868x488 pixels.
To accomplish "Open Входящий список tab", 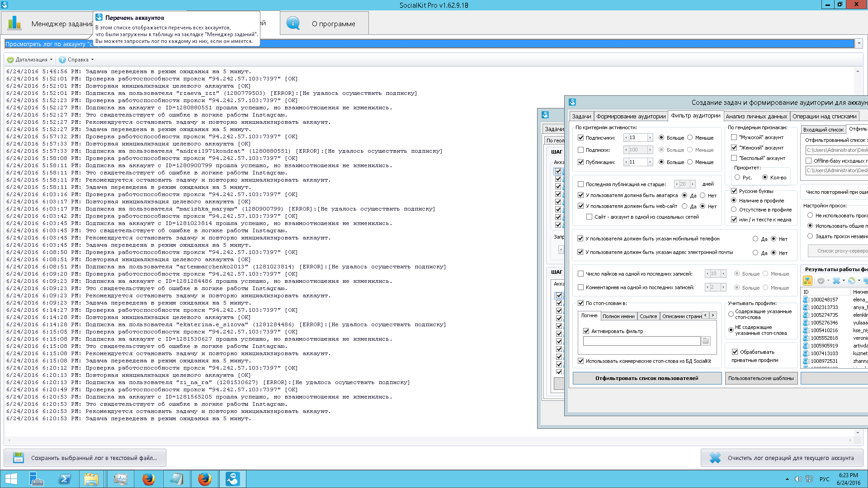I will (823, 130).
